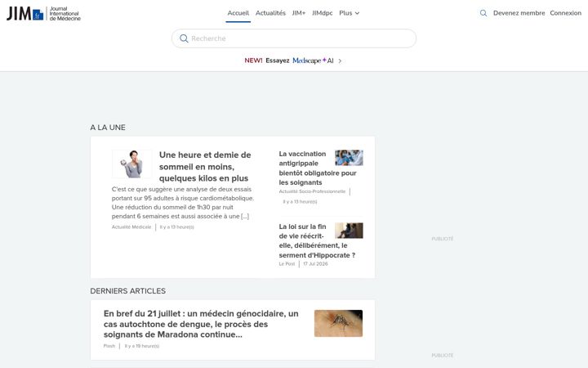Open the JIM.fr logo homepage link
Screen dimensions: 588x368
43,14
